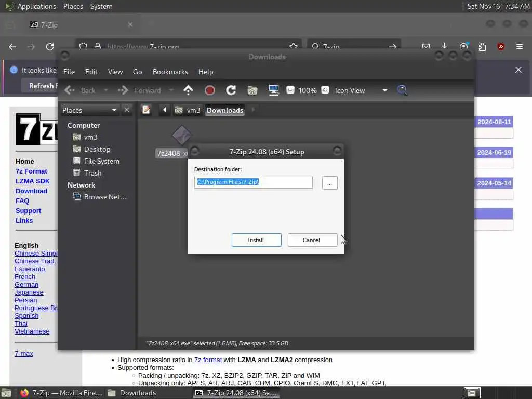Toggle text-based location bar edit icon
The width and height of the screenshot is (532, 399).
pyautogui.click(x=146, y=110)
